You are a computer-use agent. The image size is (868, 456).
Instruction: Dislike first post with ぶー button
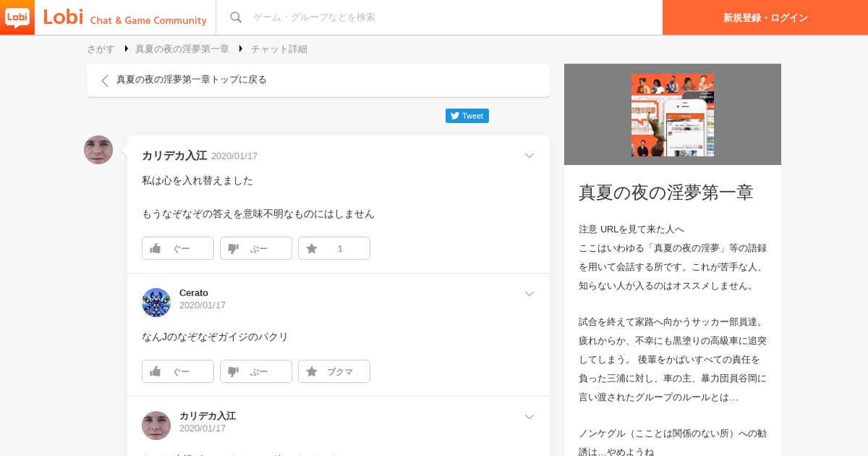256,248
